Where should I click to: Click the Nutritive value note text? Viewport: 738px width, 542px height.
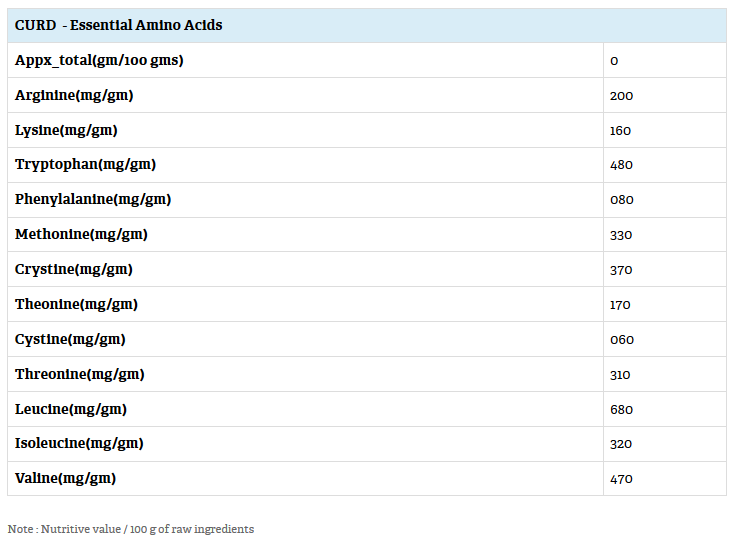click(131, 529)
